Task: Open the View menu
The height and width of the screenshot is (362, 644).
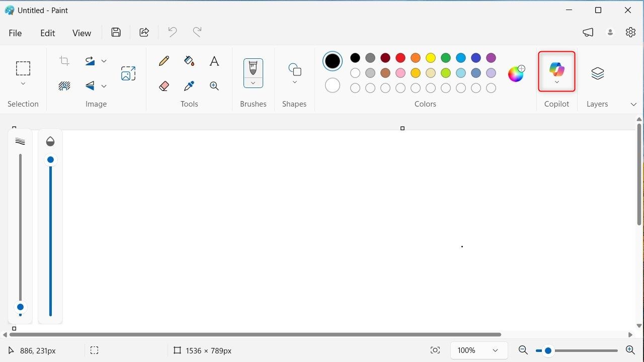Action: pos(82,33)
